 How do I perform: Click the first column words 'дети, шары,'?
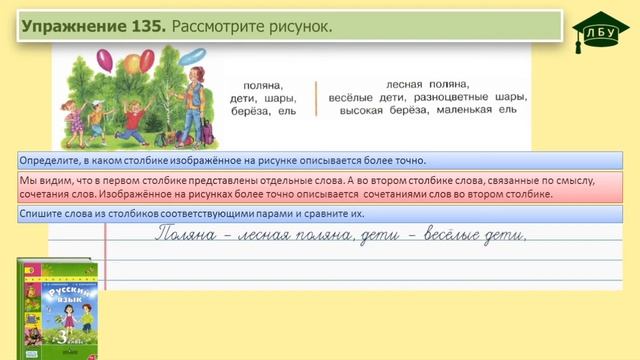click(263, 98)
